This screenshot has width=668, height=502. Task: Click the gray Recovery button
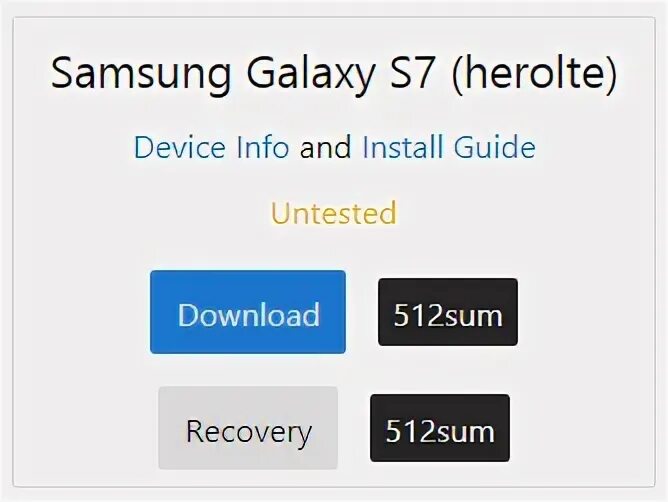(x=248, y=428)
